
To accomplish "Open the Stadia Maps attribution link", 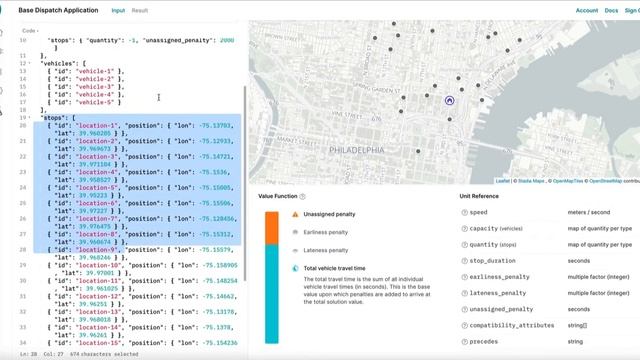I will [x=531, y=181].
